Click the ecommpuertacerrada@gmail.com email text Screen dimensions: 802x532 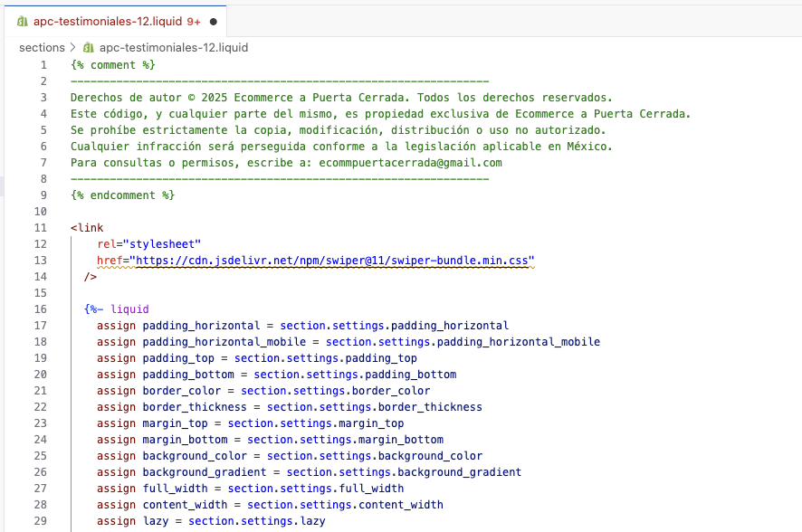coord(409,163)
